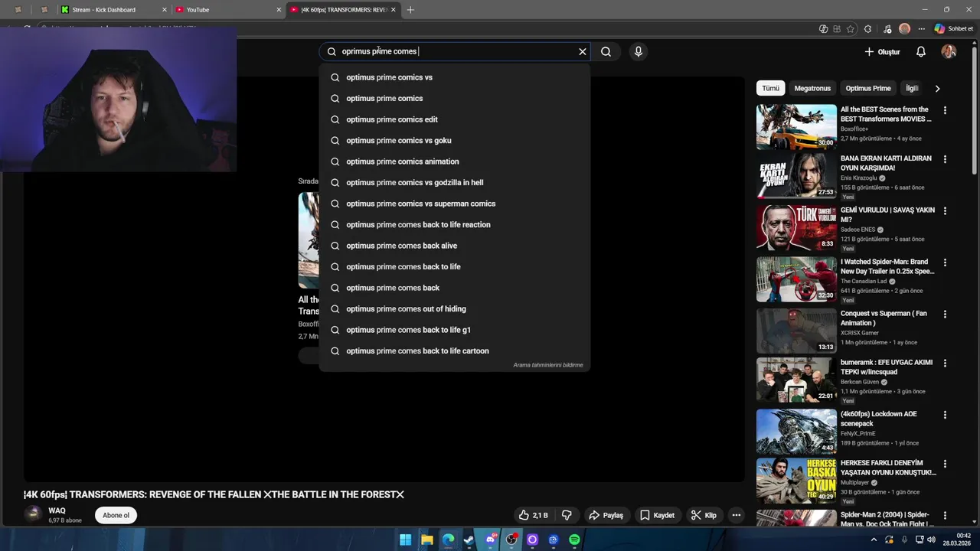Open browser media control music icon

[x=887, y=29]
